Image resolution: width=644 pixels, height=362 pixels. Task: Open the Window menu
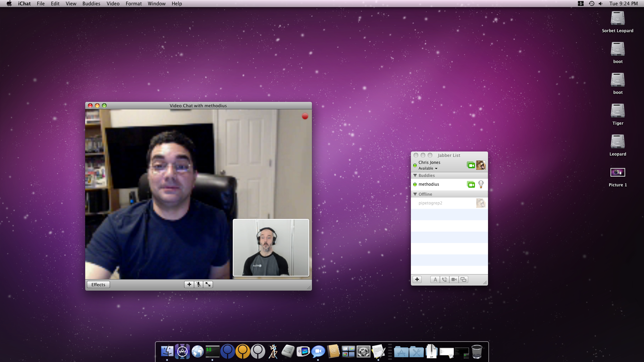[157, 4]
